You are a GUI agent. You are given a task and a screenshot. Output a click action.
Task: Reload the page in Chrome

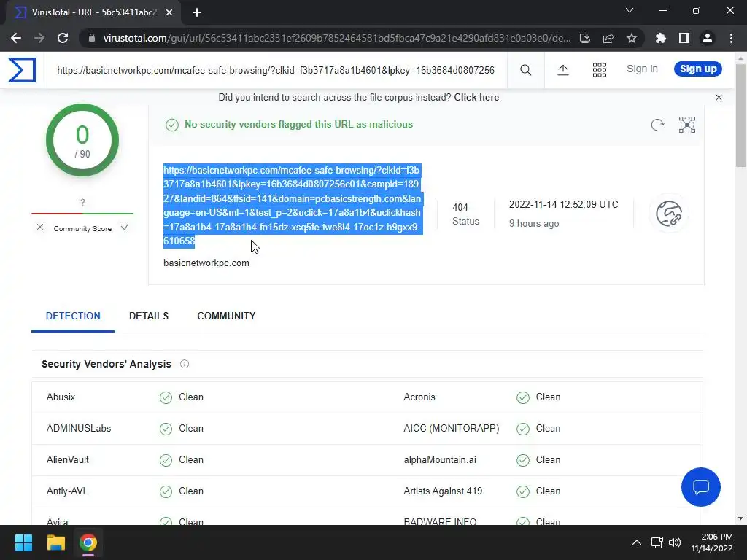click(63, 38)
